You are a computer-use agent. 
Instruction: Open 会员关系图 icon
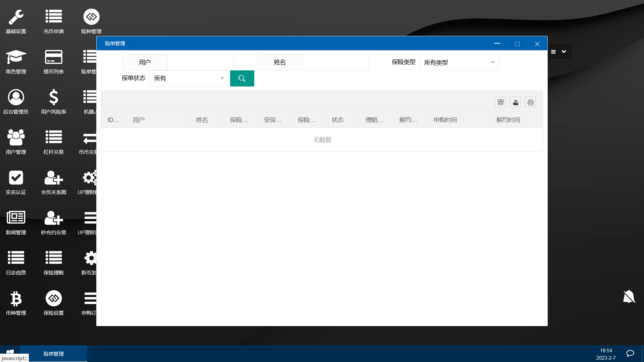[54, 178]
